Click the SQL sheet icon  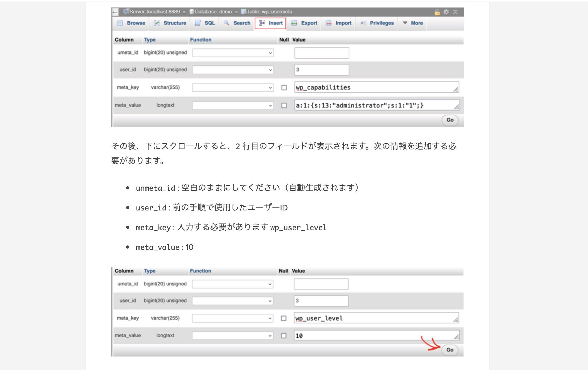tap(198, 23)
